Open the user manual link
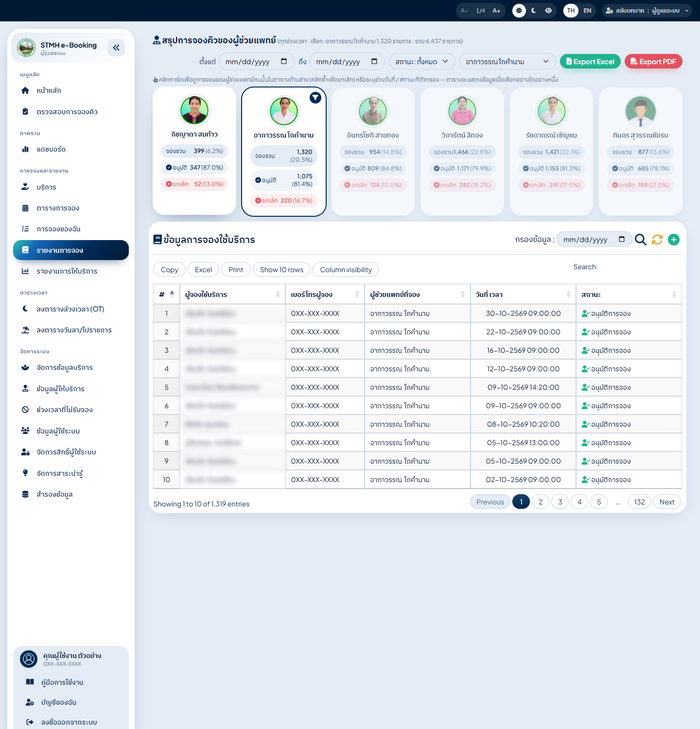 coord(71,682)
